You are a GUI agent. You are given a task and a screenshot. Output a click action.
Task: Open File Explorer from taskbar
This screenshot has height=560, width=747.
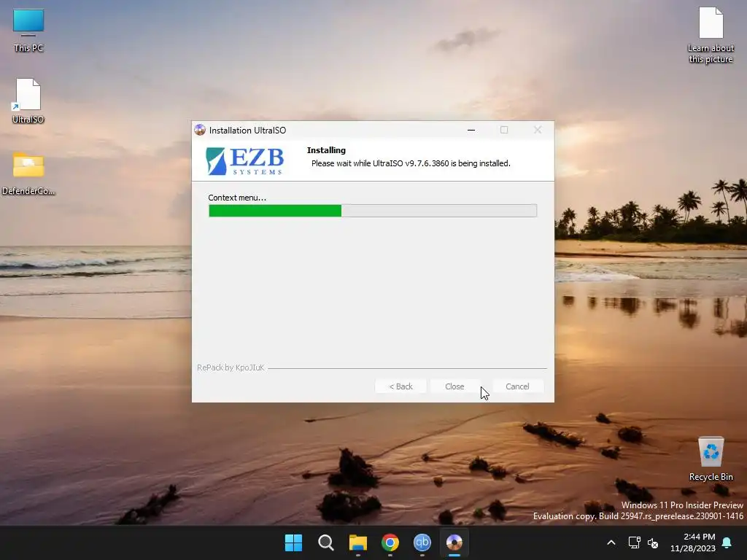pyautogui.click(x=357, y=542)
